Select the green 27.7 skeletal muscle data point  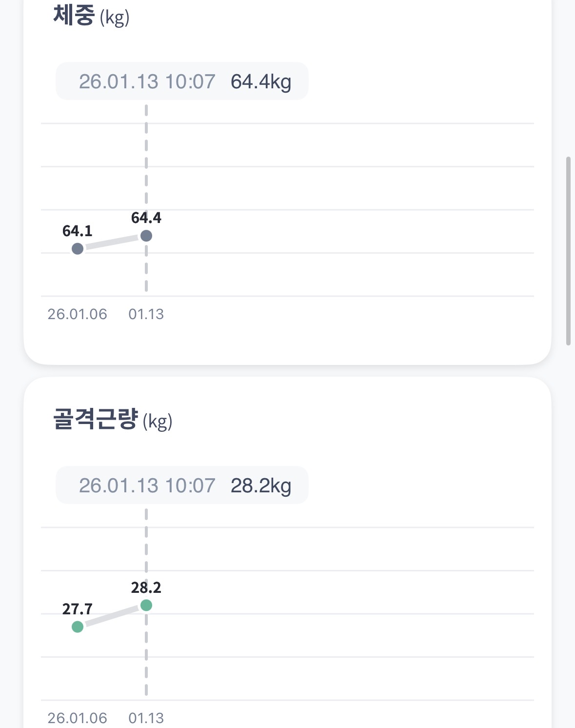78,627
